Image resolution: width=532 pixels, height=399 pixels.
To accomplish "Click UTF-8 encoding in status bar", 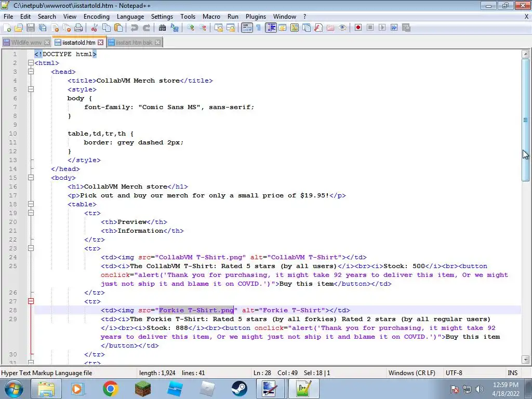I will coord(454,373).
